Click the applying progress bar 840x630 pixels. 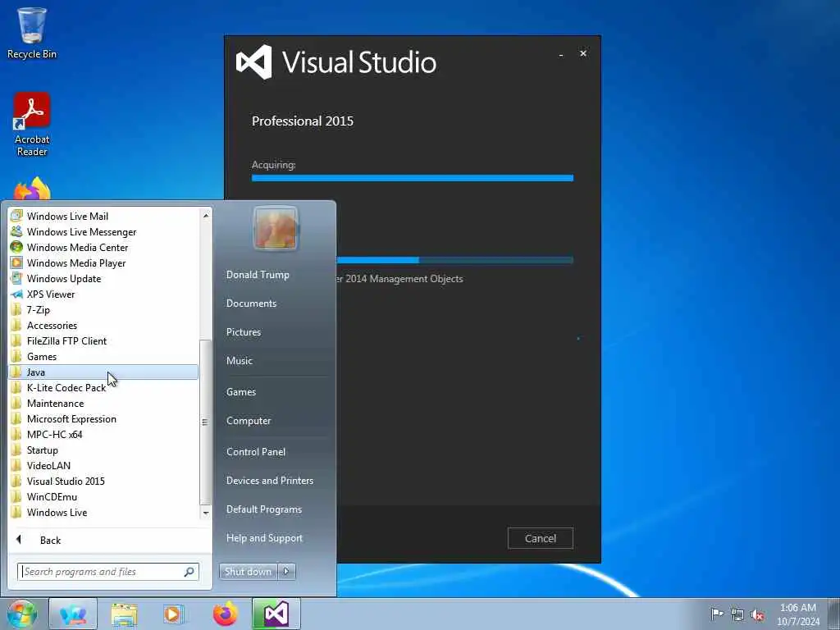coord(454,260)
